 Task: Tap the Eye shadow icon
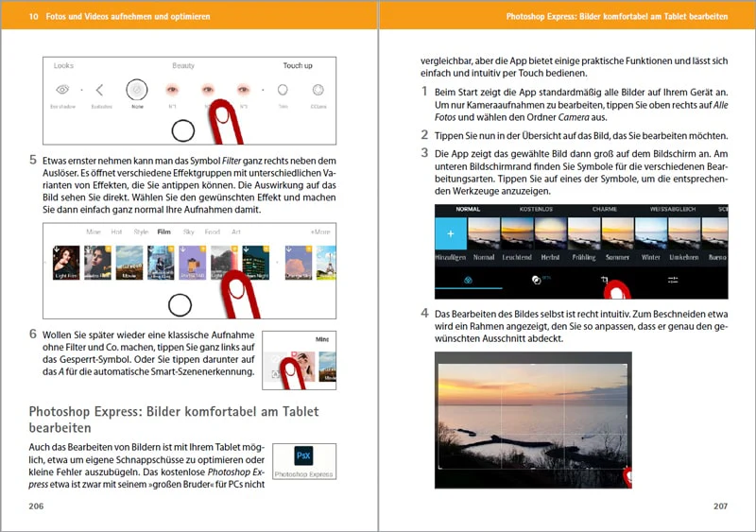point(62,90)
